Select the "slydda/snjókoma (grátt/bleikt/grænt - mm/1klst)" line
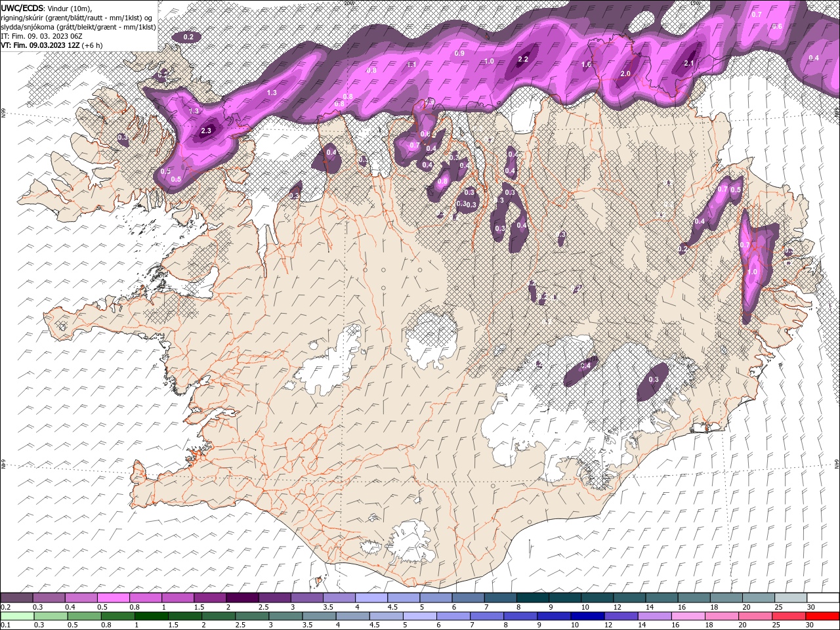The image size is (840, 630). pyautogui.click(x=77, y=26)
